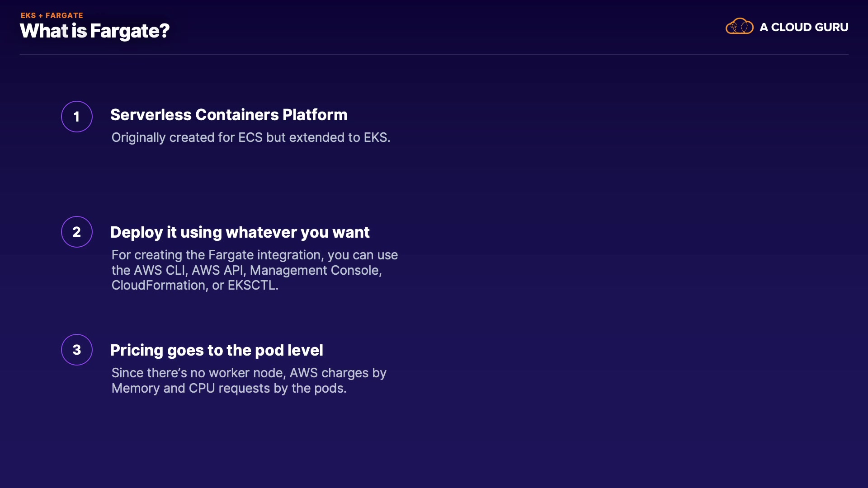Click the "What is Fargate?" slide title
The image size is (868, 488).
[x=94, y=31]
